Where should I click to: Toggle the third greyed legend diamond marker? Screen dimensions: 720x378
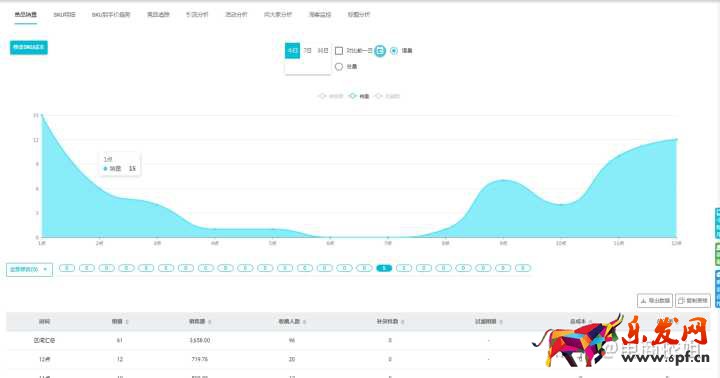[x=379, y=96]
